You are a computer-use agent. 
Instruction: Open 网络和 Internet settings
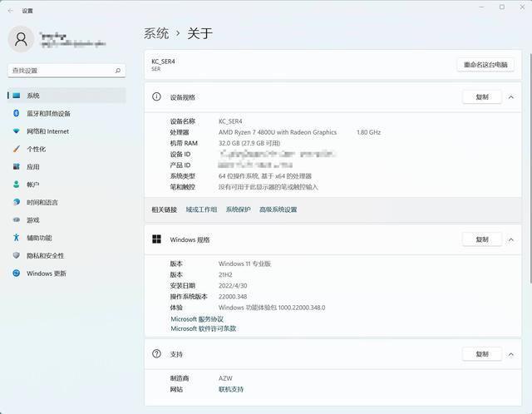47,131
